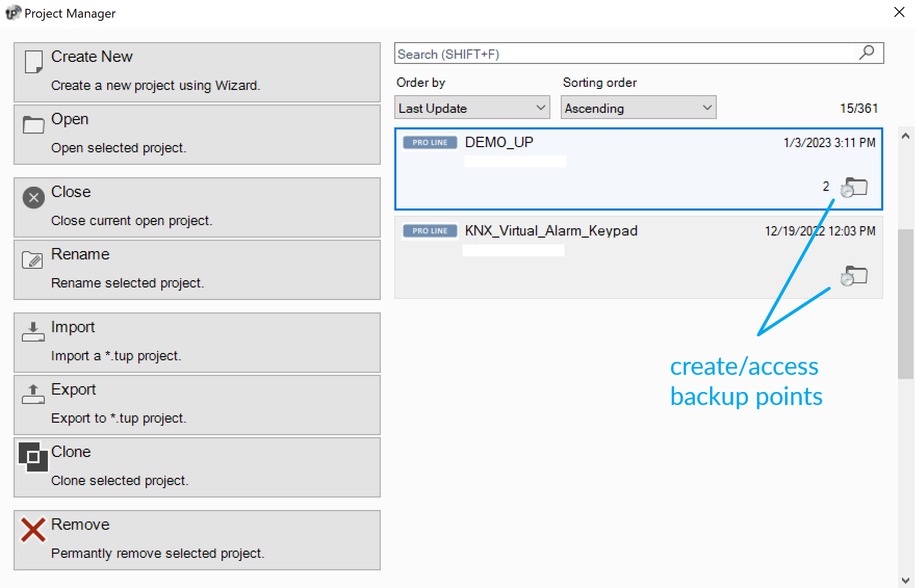Click PRO LINE badge on KNX_Virtual_Alarm_Keypad
This screenshot has width=915, height=588.
tap(430, 231)
